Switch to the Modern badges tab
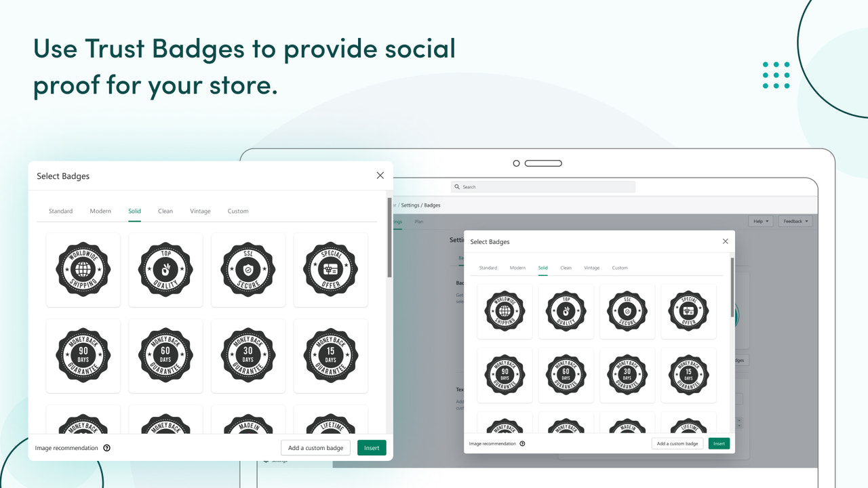 tap(100, 211)
